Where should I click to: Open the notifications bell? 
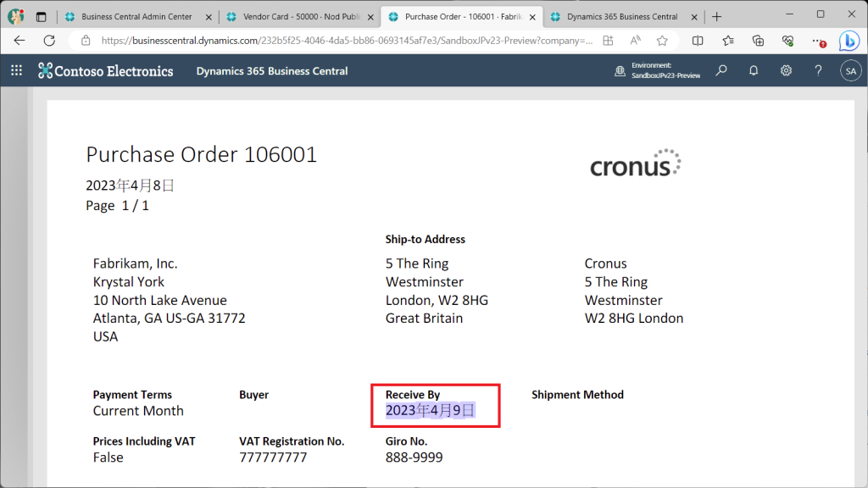point(754,70)
